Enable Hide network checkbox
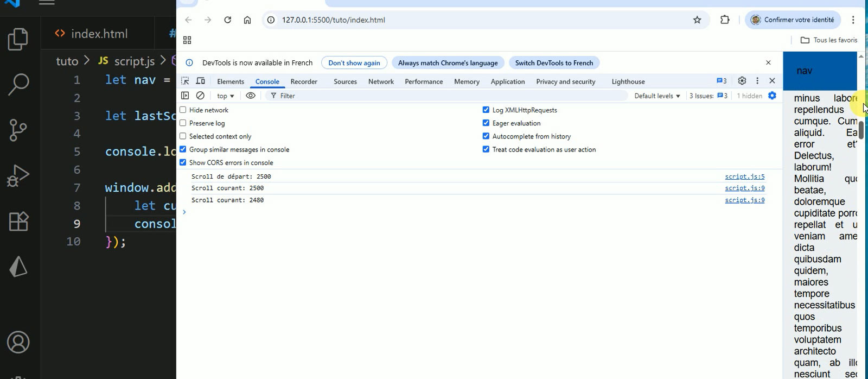 point(183,110)
